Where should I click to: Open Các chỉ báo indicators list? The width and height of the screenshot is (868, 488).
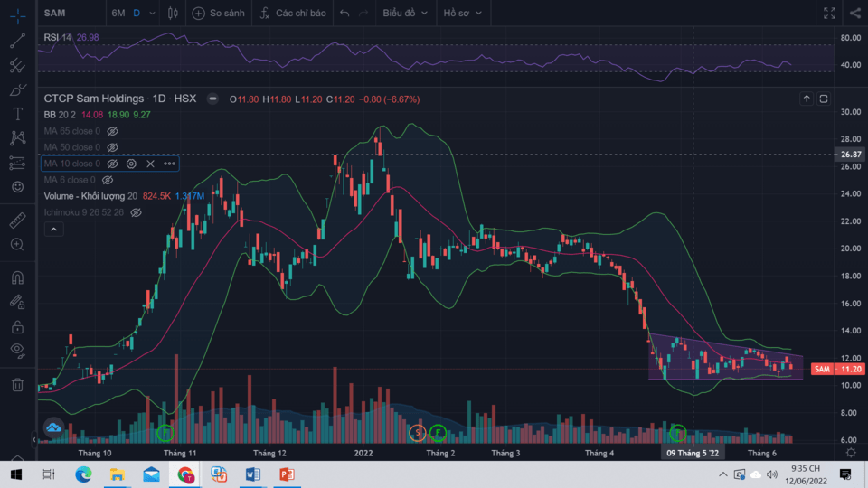[292, 14]
